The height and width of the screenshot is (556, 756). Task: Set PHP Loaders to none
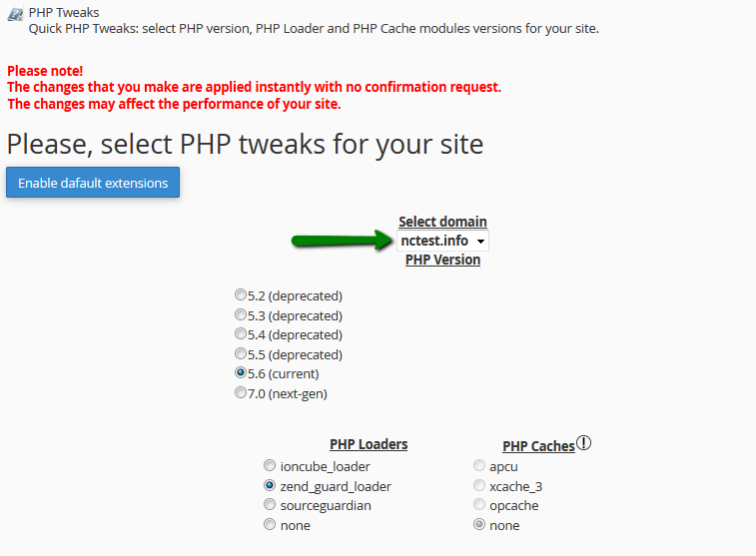(270, 524)
